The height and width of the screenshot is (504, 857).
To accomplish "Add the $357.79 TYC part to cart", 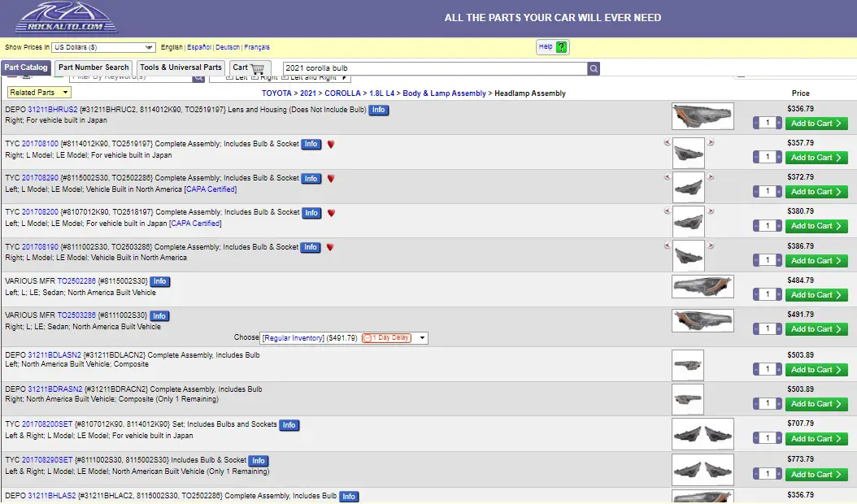I will pos(816,158).
